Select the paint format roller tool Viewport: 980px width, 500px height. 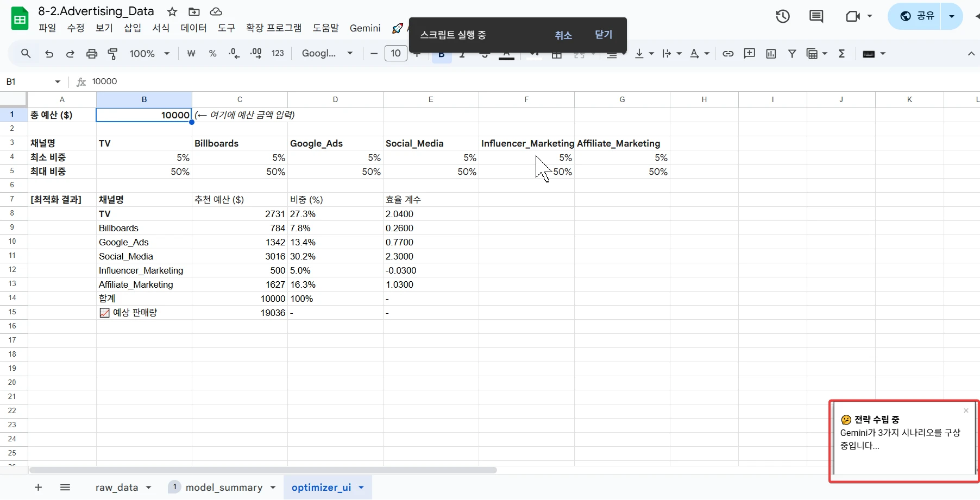113,54
